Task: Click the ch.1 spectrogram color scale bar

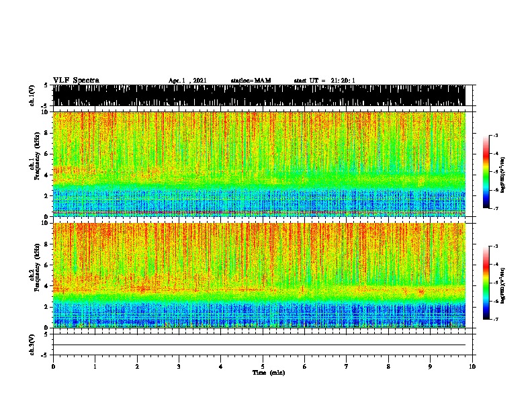Action: click(486, 172)
